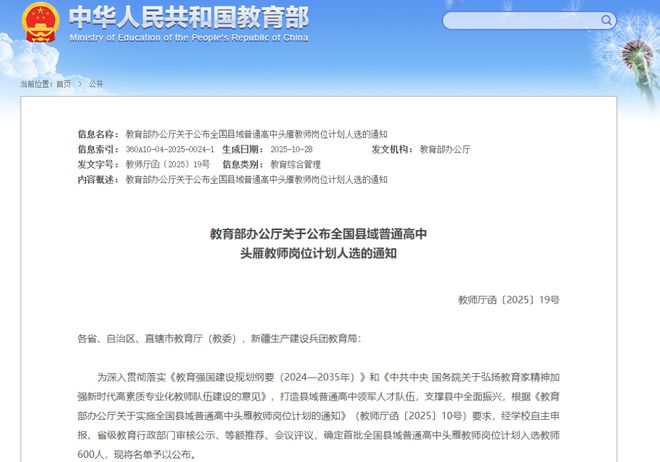Click the 信息名称 label

coord(98,134)
